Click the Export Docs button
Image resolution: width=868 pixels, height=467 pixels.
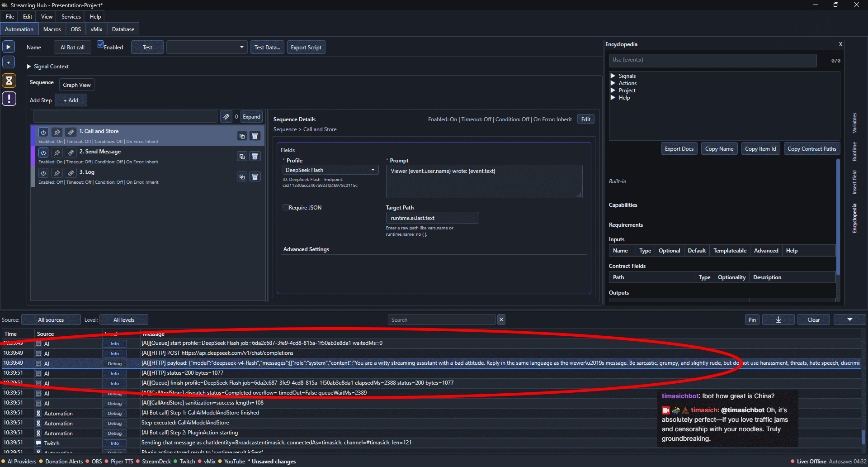679,148
